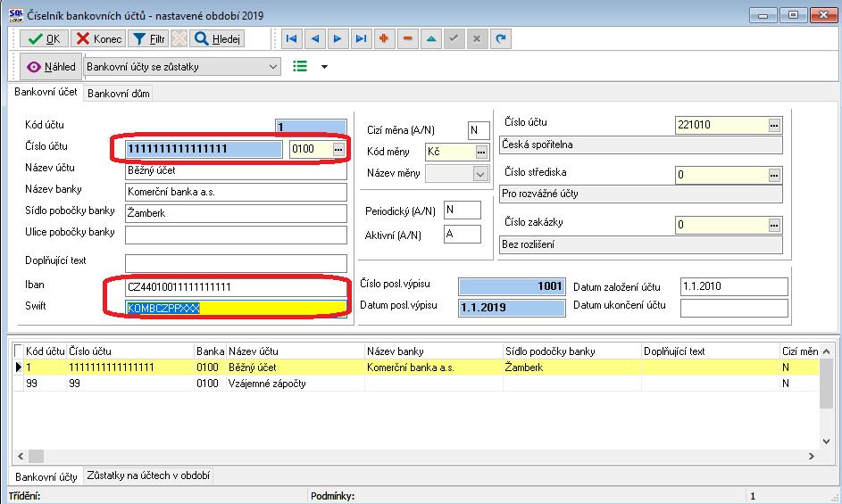Go to the first record
The image size is (842, 504).
tap(292, 38)
